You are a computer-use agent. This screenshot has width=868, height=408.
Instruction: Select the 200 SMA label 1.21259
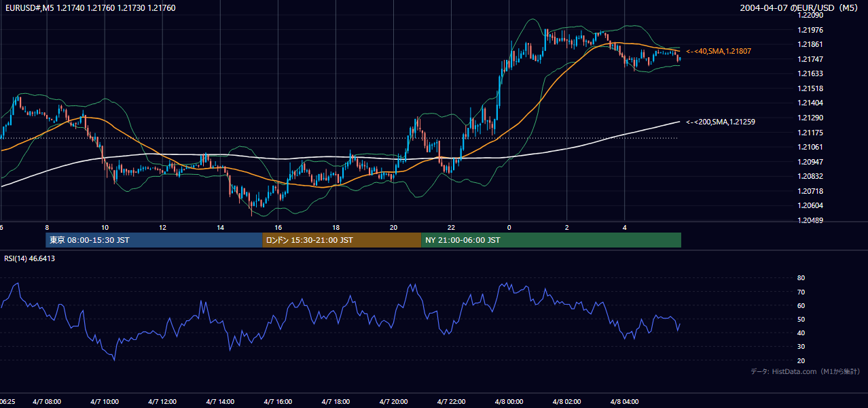coord(721,122)
